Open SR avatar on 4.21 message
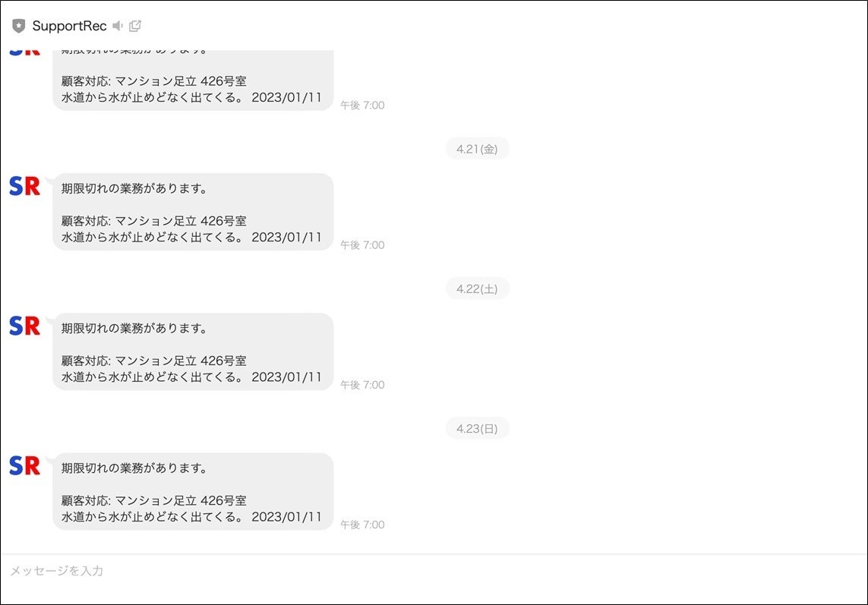Viewport: 868px width, 605px height. pyautogui.click(x=24, y=186)
